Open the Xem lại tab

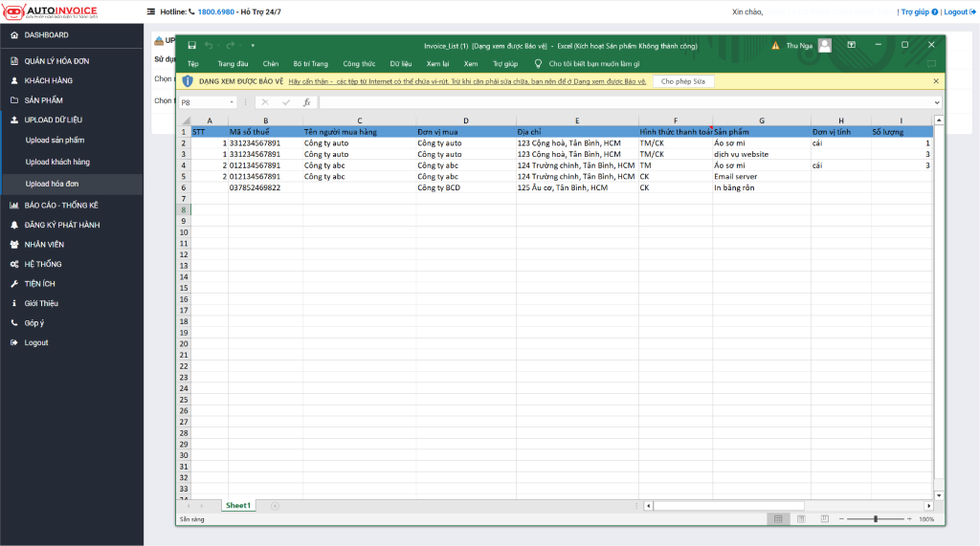pos(437,64)
